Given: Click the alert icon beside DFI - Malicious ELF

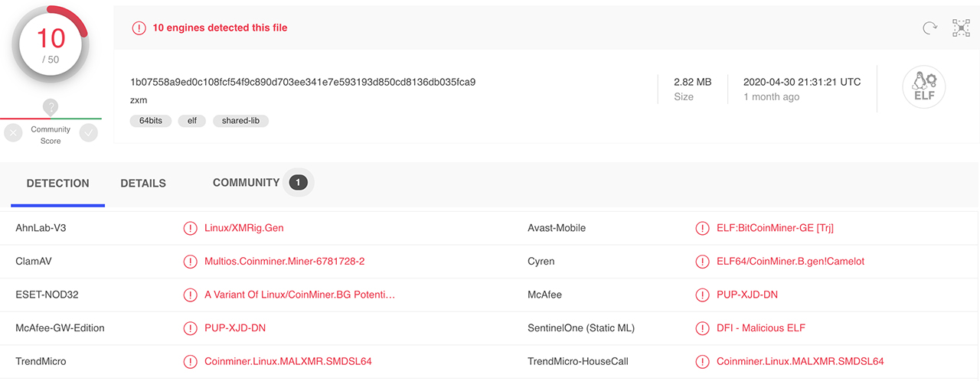Looking at the screenshot, I should pos(702,328).
